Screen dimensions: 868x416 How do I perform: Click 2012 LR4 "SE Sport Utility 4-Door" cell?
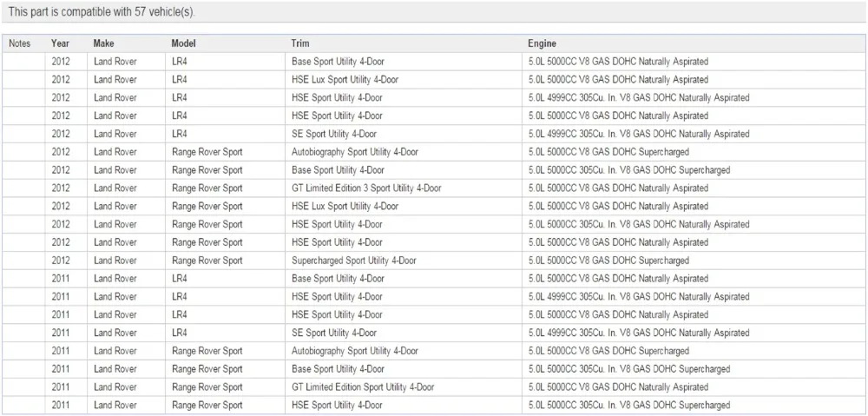[334, 134]
